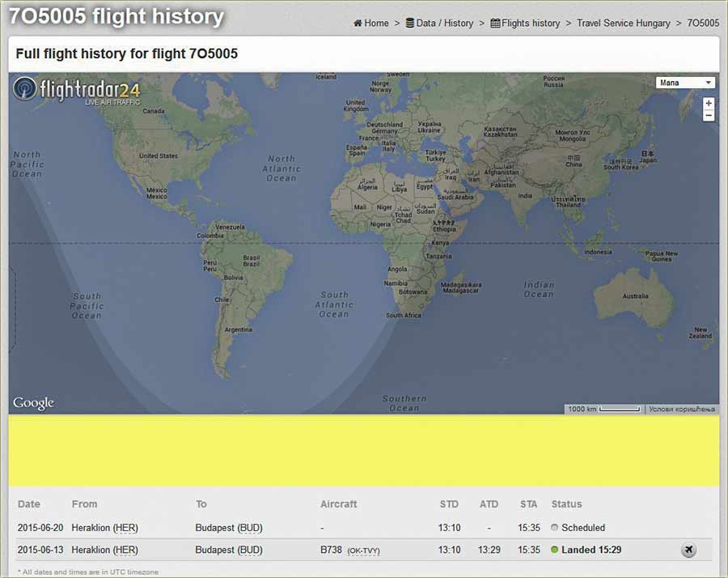728x578 pixels.
Task: Click the Status column header
Action: [x=566, y=504]
